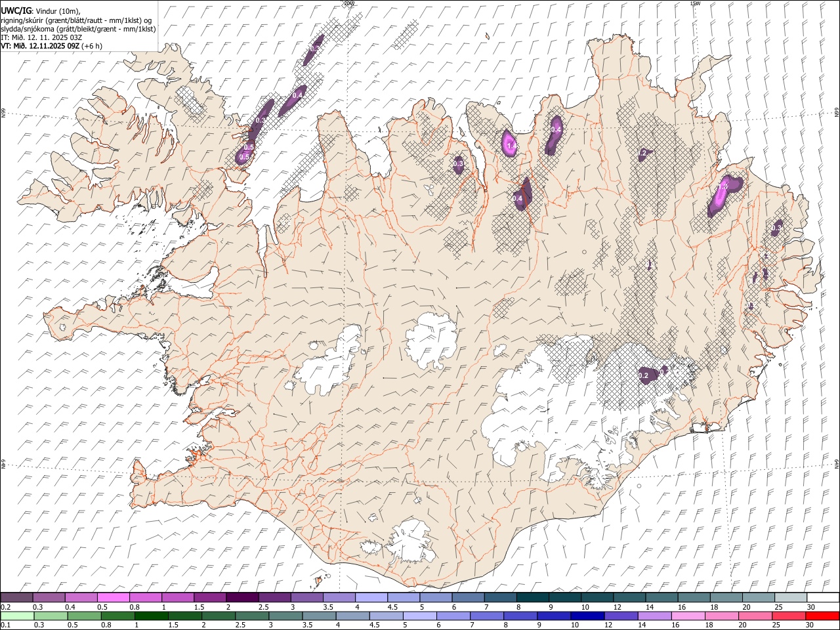
Task: Click the '64N' latitude label on the right edge
Action: [837, 464]
